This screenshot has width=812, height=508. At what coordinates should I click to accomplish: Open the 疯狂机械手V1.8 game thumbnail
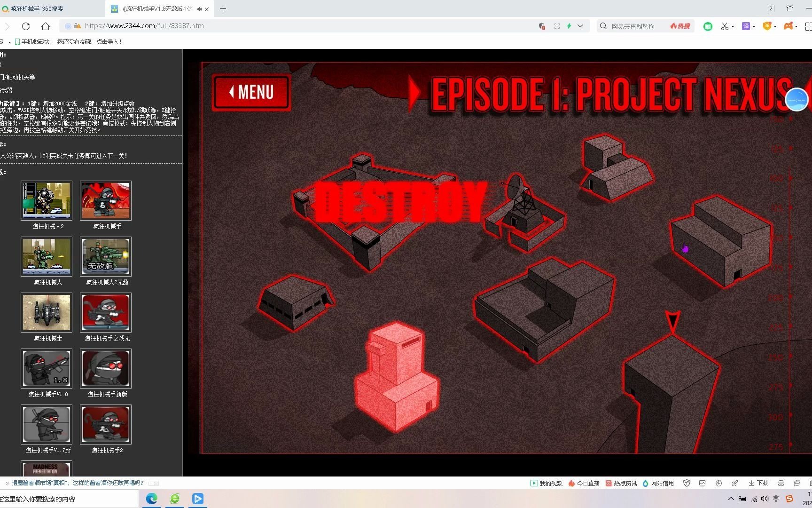(47, 368)
